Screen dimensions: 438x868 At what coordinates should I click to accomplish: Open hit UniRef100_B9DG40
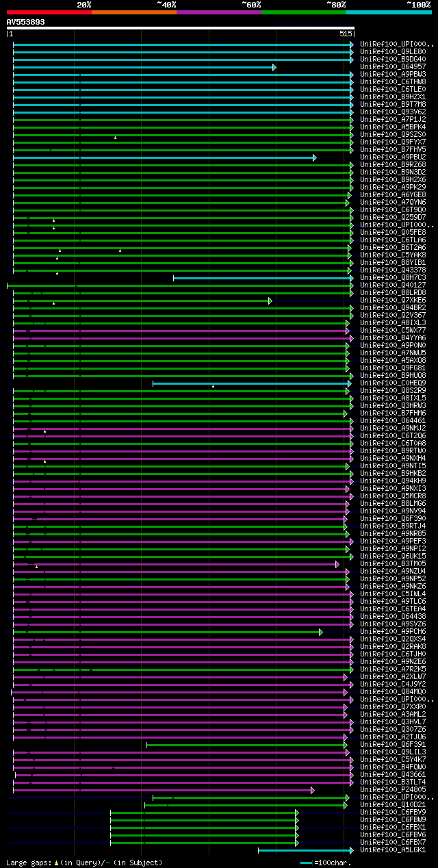click(393, 60)
